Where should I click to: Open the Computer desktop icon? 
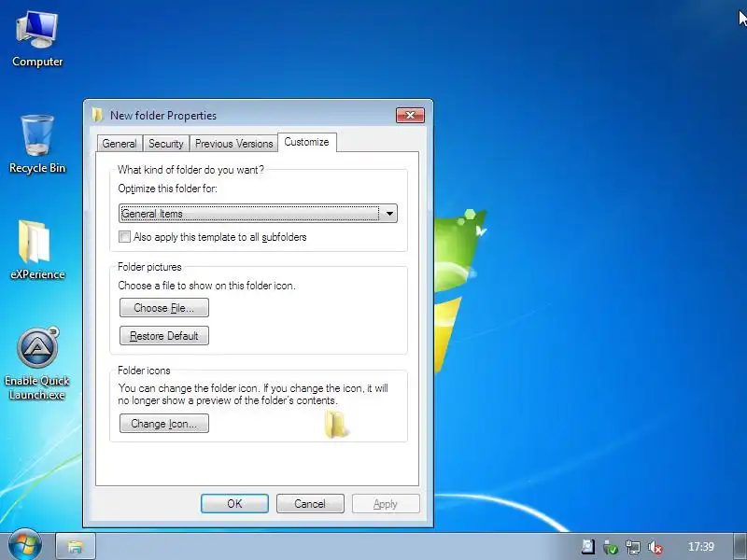click(37, 39)
